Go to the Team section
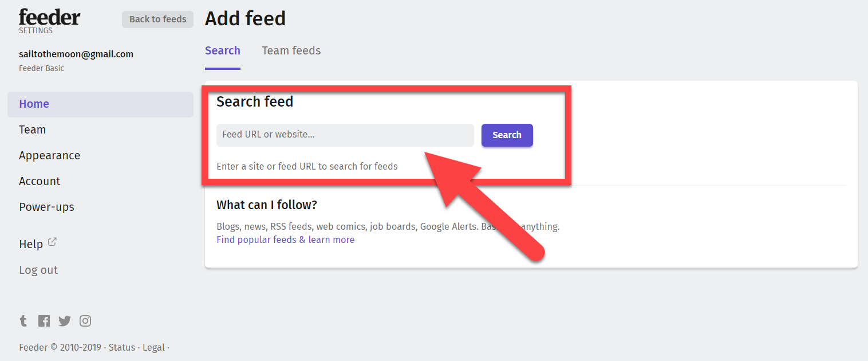Screen dimensions: 868x361 pyautogui.click(x=32, y=130)
